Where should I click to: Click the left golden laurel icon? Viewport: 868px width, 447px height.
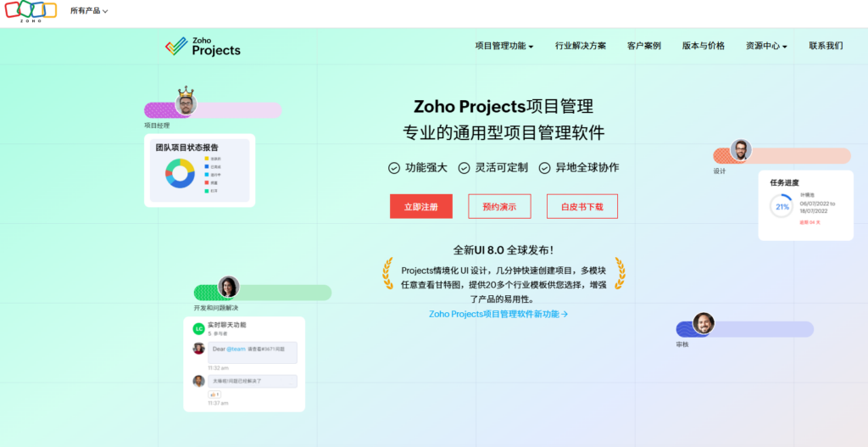click(388, 273)
